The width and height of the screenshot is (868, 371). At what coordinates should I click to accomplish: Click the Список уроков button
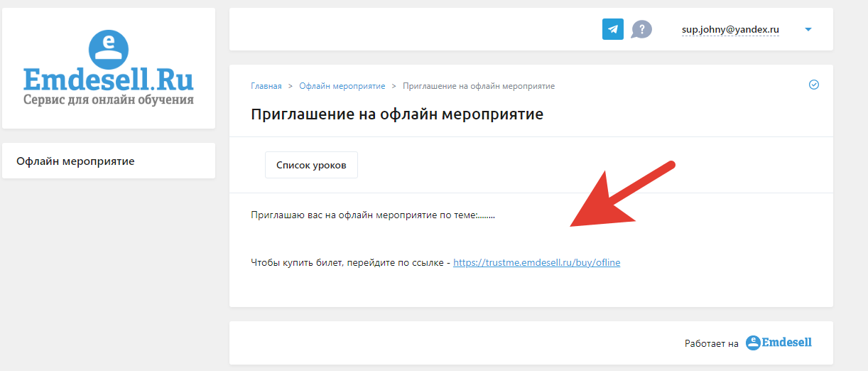pyautogui.click(x=311, y=165)
